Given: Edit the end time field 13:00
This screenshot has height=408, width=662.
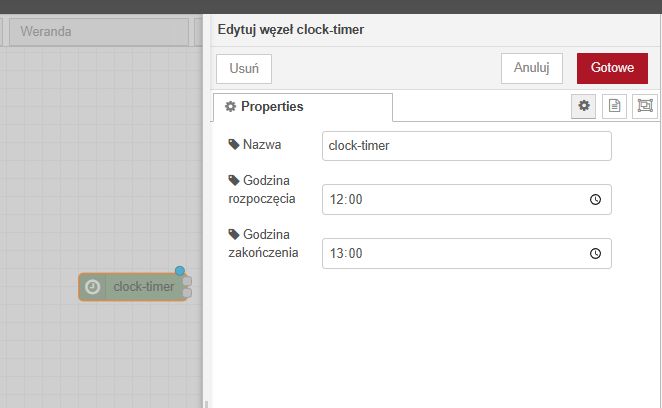Looking at the screenshot, I should coord(467,253).
